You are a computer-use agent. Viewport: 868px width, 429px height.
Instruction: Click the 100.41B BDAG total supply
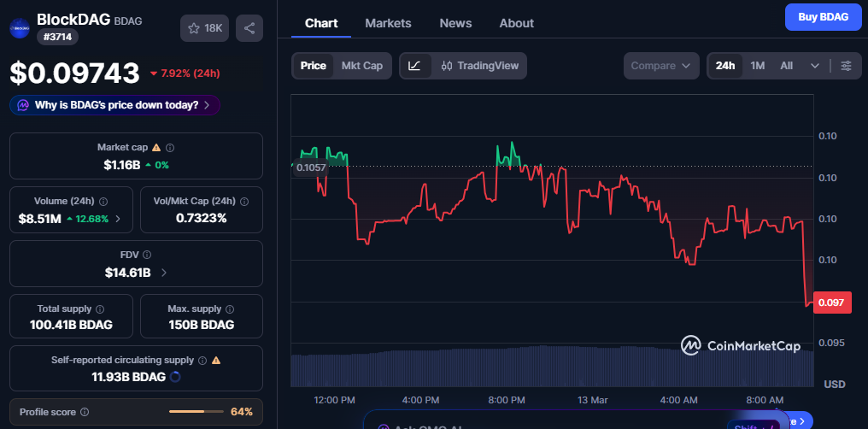point(71,325)
